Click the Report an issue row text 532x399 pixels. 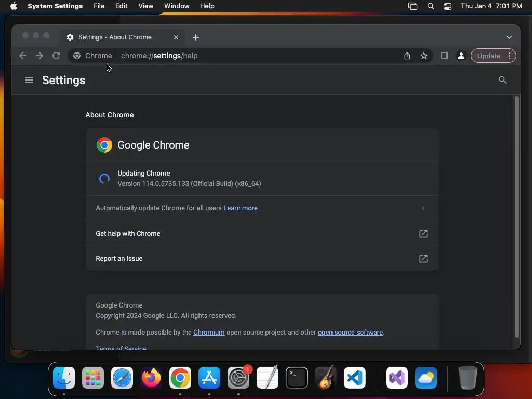click(119, 259)
